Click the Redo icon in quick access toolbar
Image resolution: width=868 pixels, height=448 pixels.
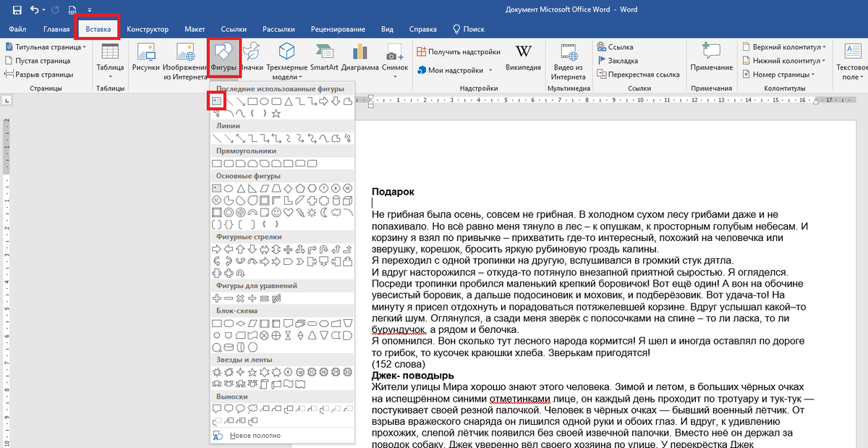click(56, 10)
